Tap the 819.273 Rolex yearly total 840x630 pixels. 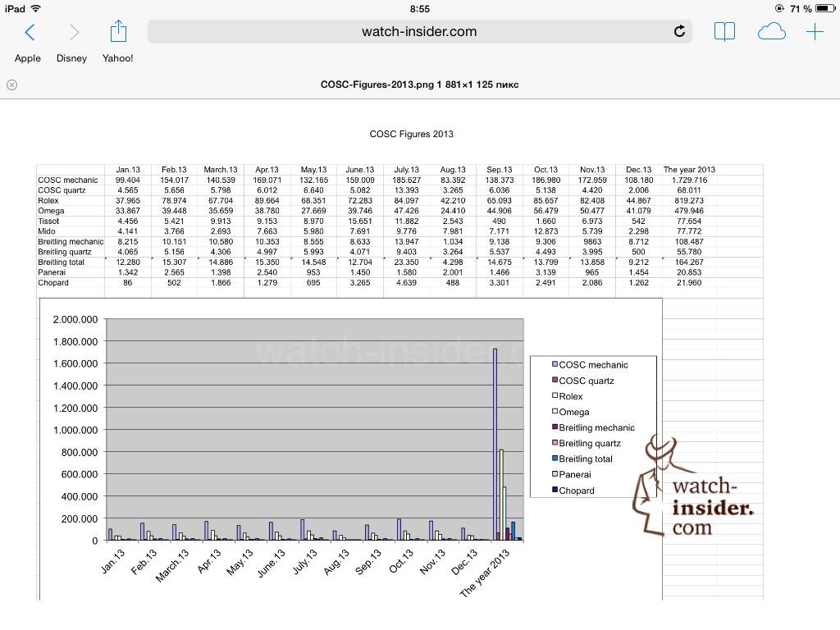(689, 200)
